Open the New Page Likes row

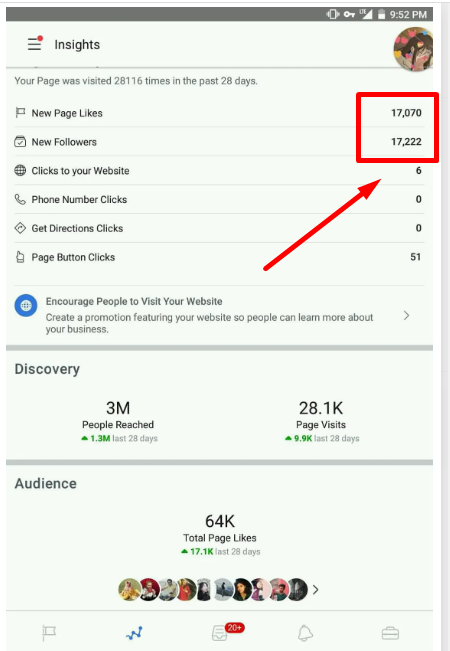219,113
